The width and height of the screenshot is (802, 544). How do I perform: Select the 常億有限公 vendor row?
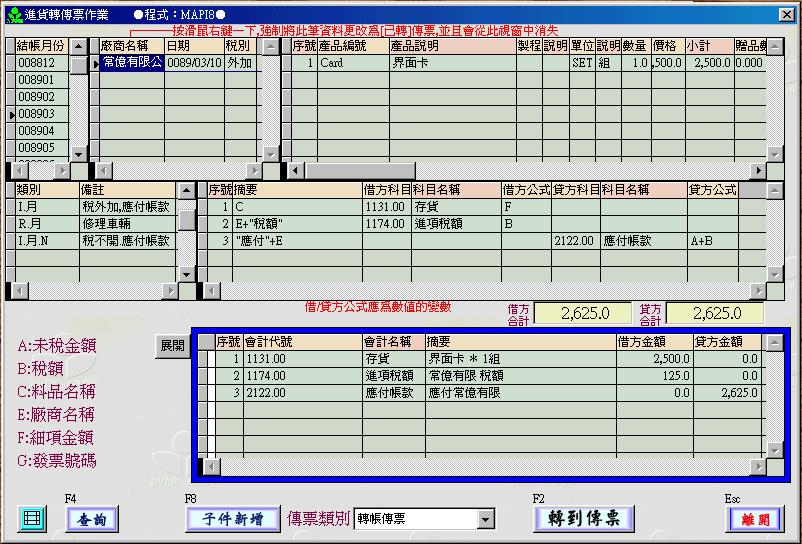click(x=130, y=63)
